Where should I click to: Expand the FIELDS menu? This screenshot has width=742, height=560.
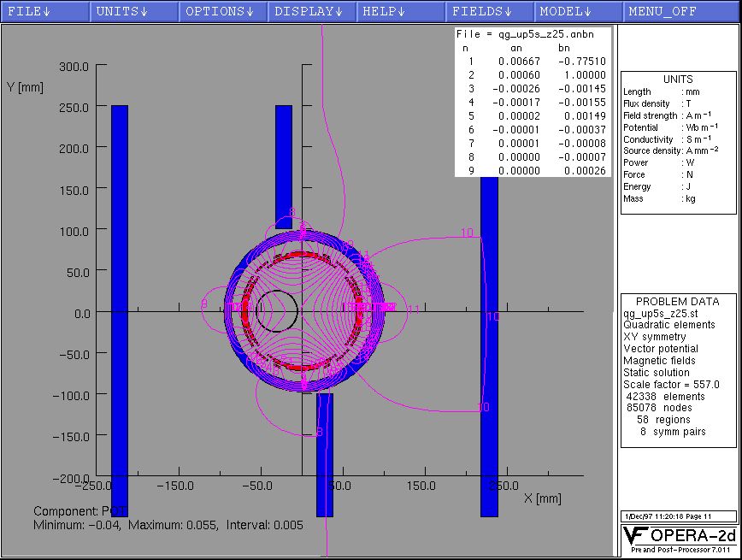490,12
